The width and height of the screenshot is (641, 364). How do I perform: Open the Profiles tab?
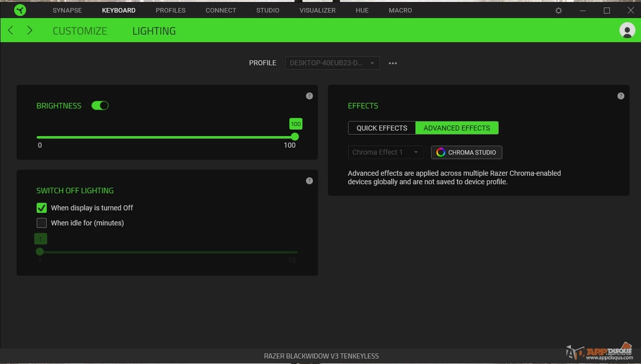click(x=171, y=10)
